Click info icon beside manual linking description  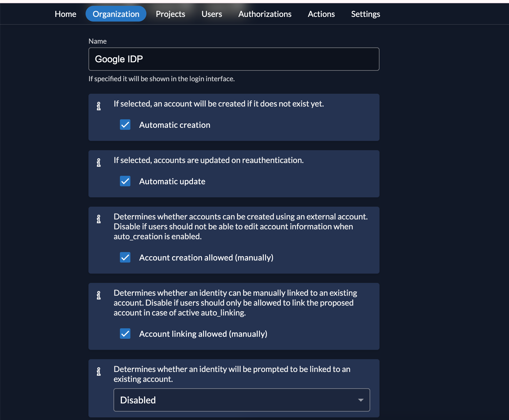pyautogui.click(x=99, y=295)
